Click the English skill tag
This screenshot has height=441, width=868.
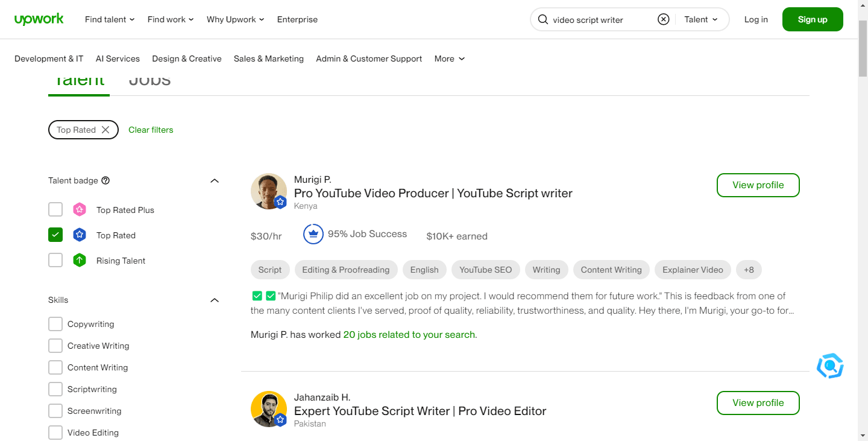click(424, 270)
